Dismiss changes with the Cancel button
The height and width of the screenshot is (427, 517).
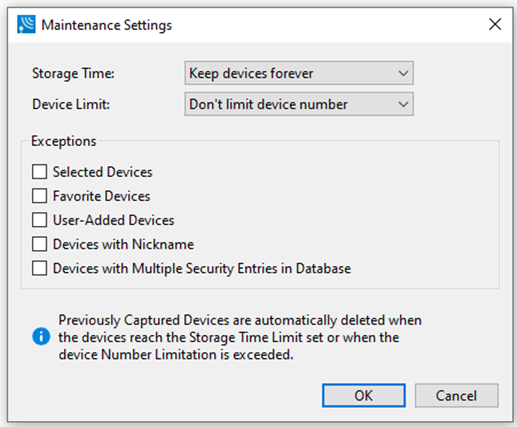[457, 395]
